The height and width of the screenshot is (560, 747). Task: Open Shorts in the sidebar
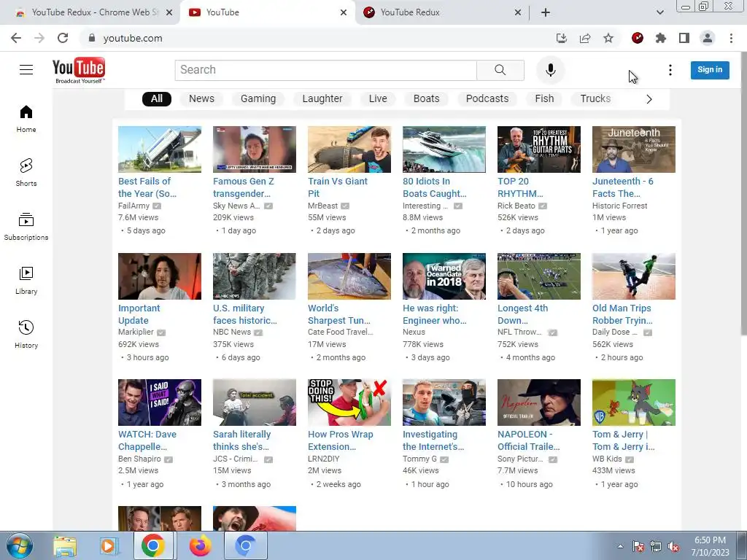pos(26,172)
